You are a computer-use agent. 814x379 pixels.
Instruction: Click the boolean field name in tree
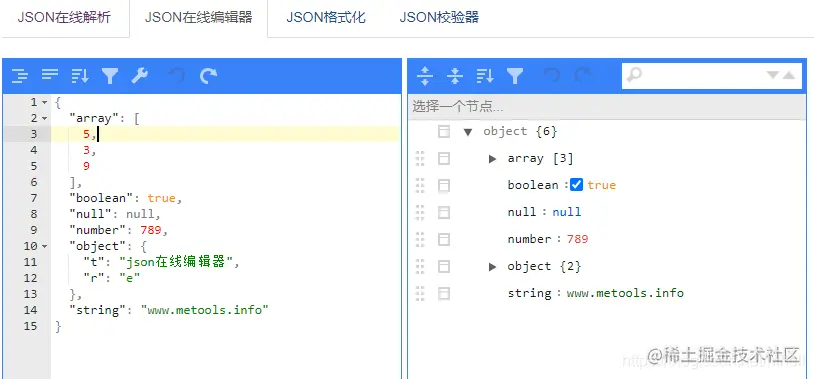tap(533, 185)
